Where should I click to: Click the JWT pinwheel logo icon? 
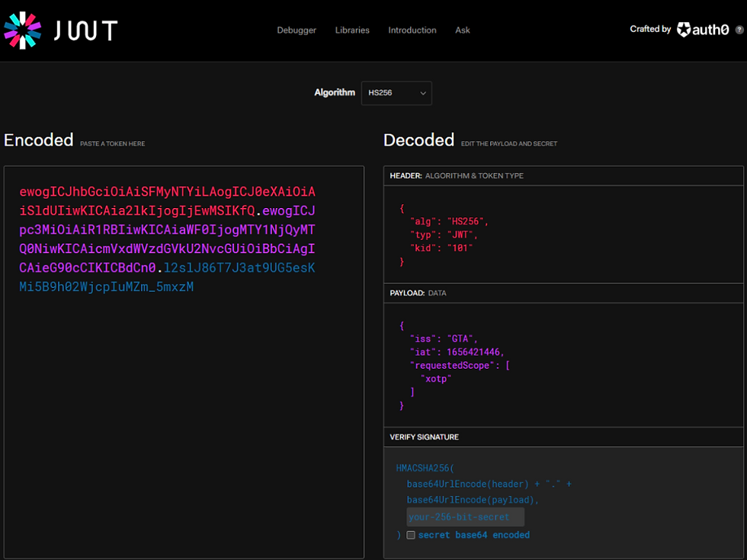coord(22,30)
